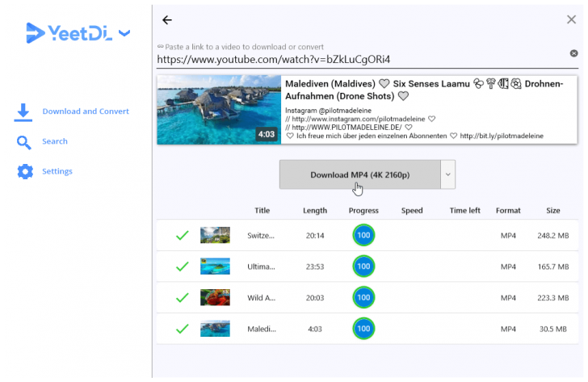This screenshot has width=588, height=382.
Task: Select the Maledi... title text
Action: [x=262, y=329]
